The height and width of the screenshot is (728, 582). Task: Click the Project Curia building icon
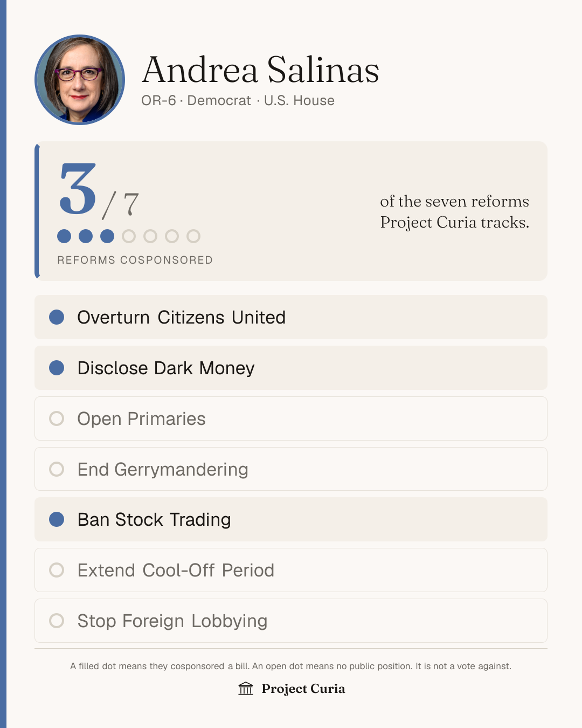click(x=246, y=689)
